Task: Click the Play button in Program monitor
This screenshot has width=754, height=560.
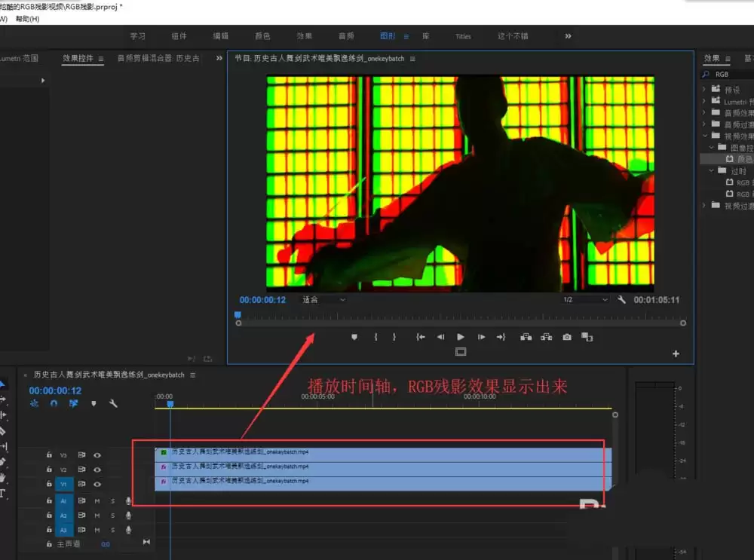Action: [460, 337]
